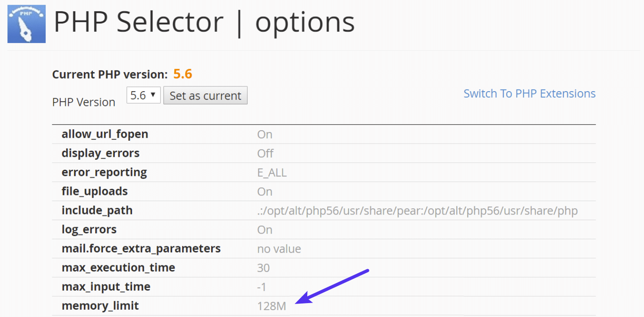
Task: Click mail.force_extra_parameters no value field
Action: [x=279, y=248]
